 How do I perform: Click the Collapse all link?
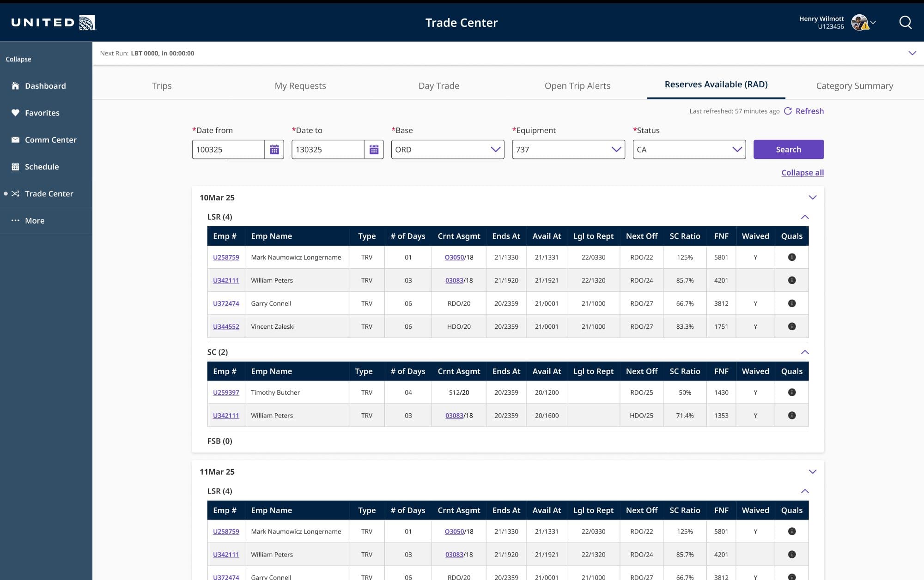(802, 173)
